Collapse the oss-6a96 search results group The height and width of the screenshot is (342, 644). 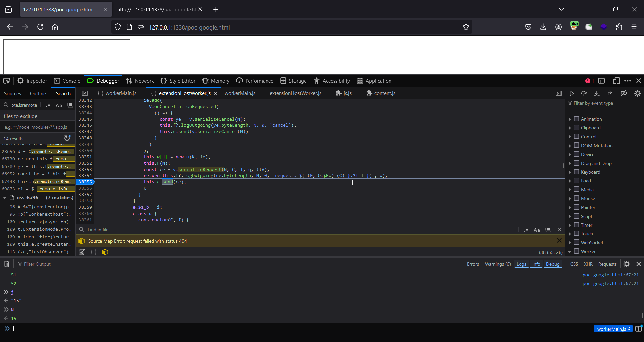pos(5,198)
